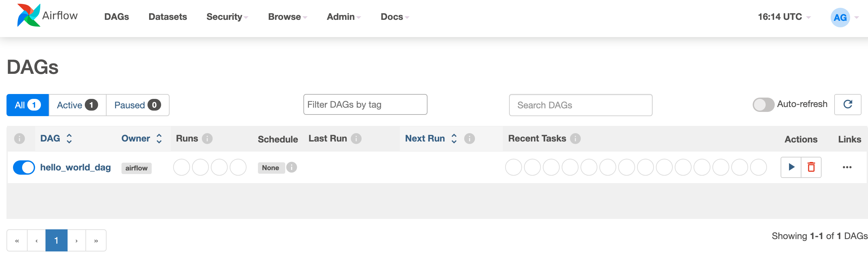Expand the Security menu
Screen dimensions: 868x256
coord(227,17)
